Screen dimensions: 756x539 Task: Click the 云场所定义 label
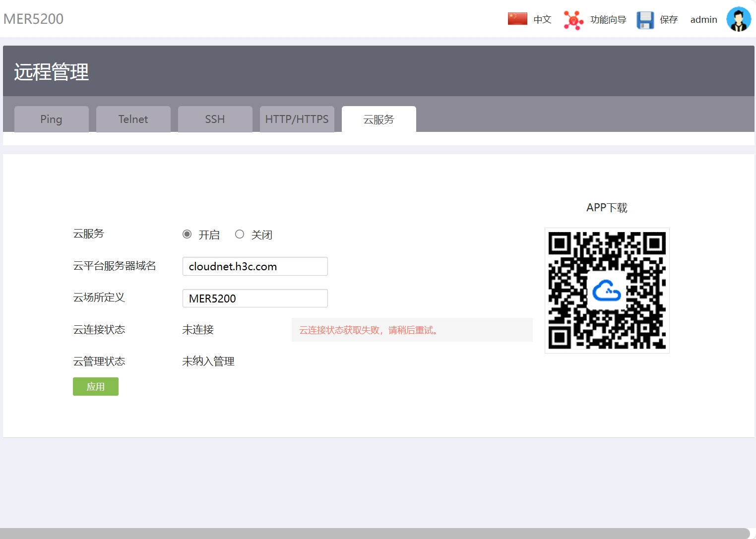(x=99, y=298)
